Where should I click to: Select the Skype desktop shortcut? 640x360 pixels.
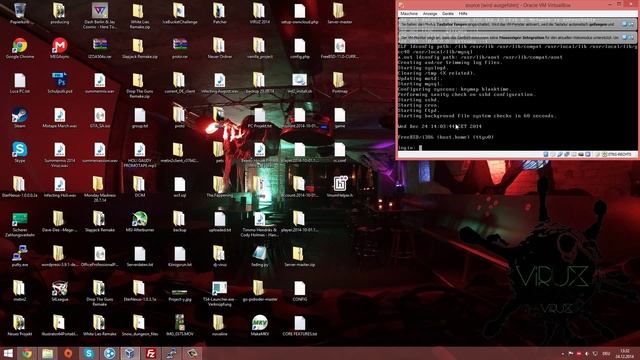[20, 153]
